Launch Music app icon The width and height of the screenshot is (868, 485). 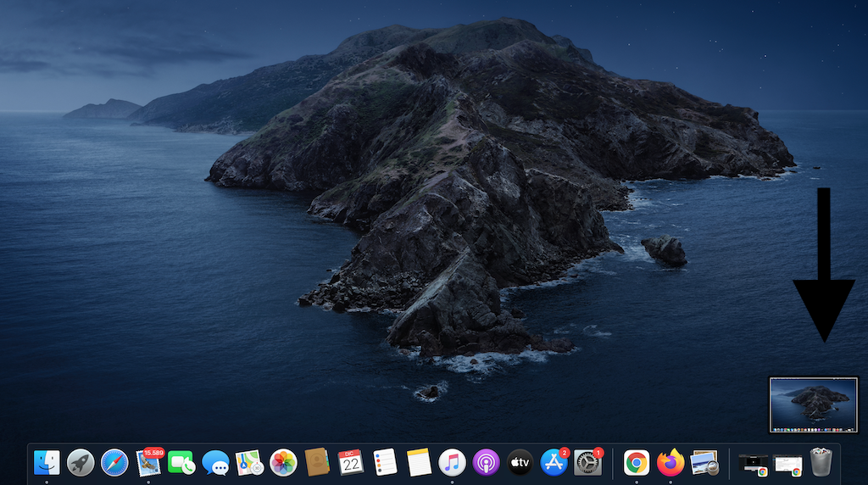[453, 462]
